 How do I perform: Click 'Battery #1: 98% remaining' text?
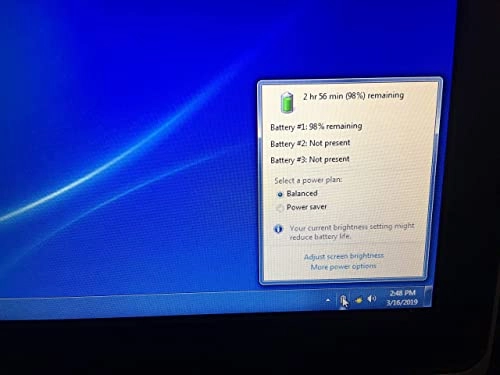pos(316,127)
